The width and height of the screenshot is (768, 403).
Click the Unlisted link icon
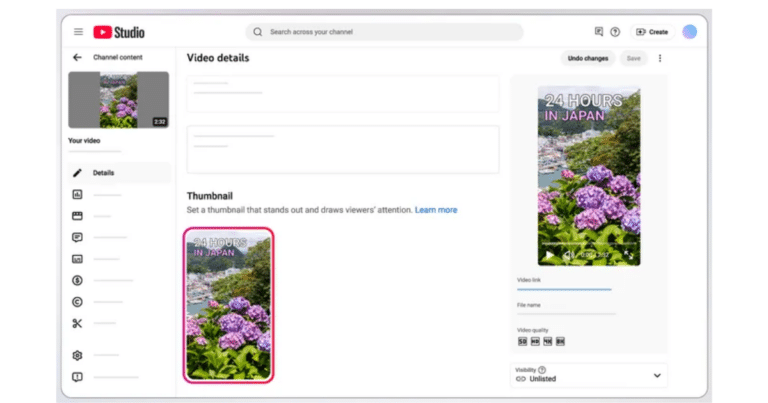tap(521, 379)
